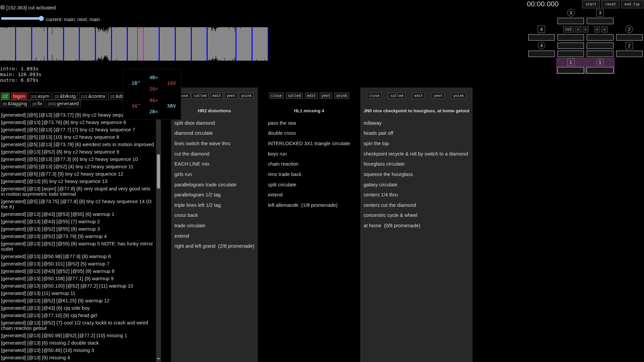Click the magenta marker on the waveform
Screen dimensions: 644x362
pos(144,44)
